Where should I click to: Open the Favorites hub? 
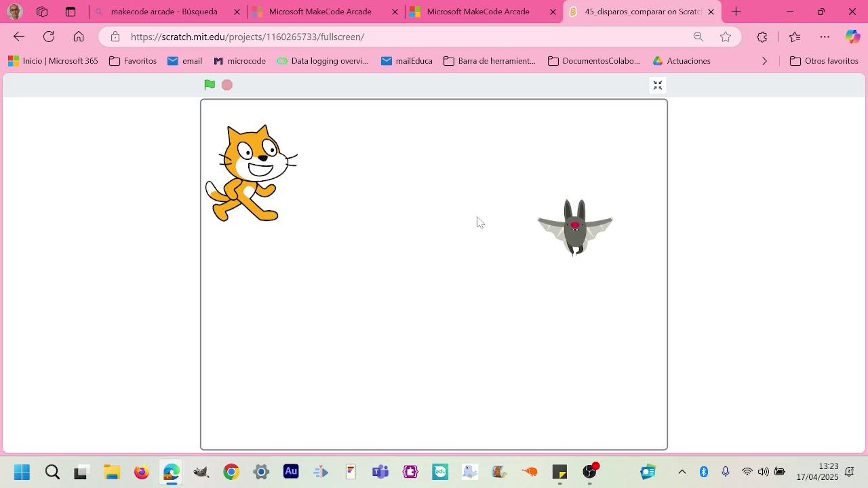coord(795,37)
